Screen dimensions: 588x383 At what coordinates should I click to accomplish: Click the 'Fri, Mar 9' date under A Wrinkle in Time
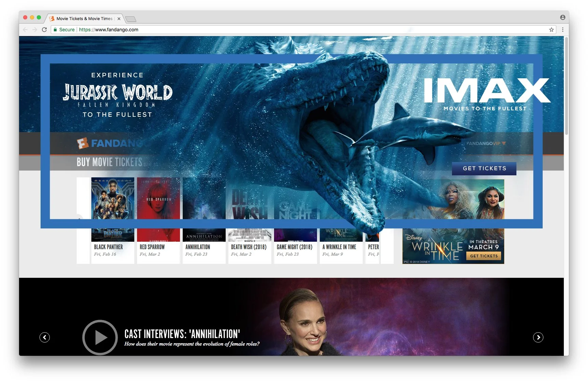coord(333,254)
